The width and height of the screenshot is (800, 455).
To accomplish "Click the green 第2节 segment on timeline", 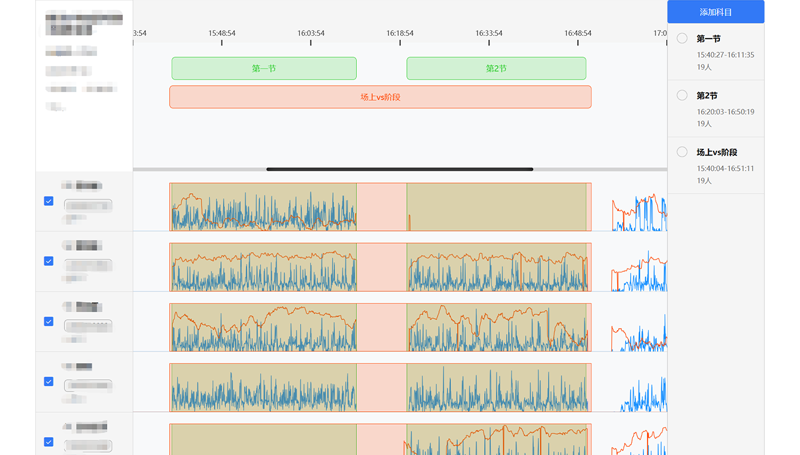I will tap(496, 68).
